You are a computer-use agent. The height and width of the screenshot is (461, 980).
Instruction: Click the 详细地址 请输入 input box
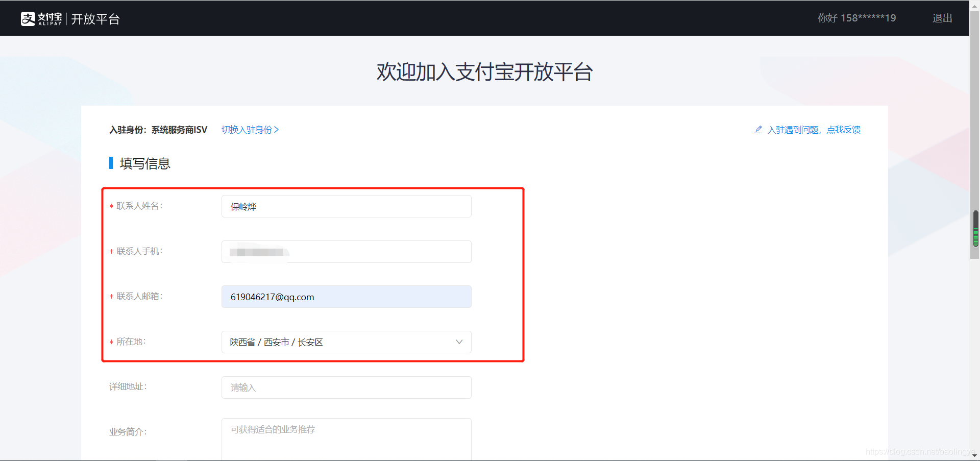point(346,387)
